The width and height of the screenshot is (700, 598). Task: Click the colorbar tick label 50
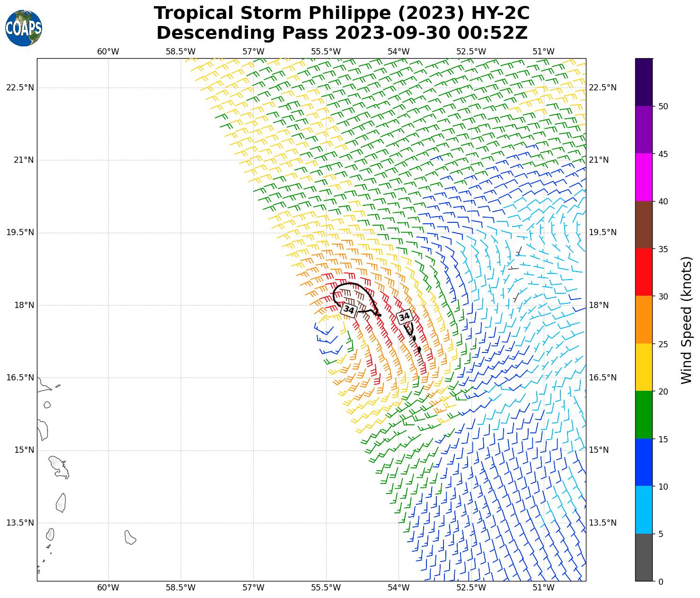pos(663,106)
